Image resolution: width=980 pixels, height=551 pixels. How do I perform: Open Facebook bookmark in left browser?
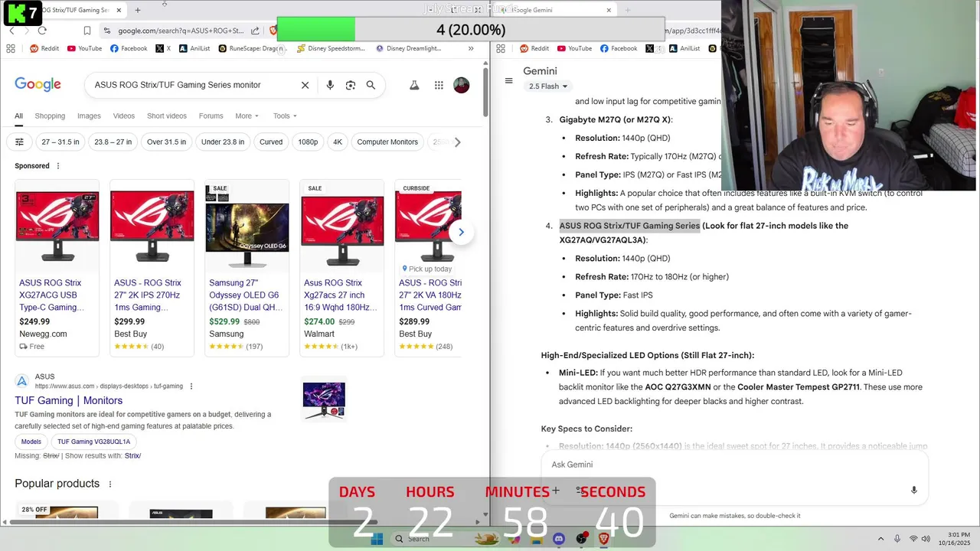129,48
